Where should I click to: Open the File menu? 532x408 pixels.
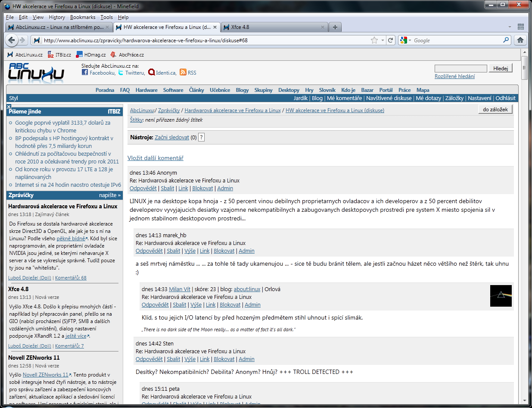[x=10, y=17]
